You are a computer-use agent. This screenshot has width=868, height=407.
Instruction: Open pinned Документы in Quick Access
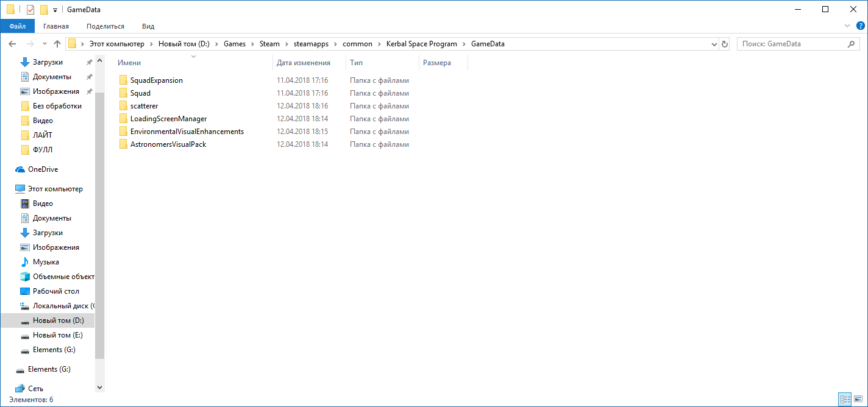52,77
